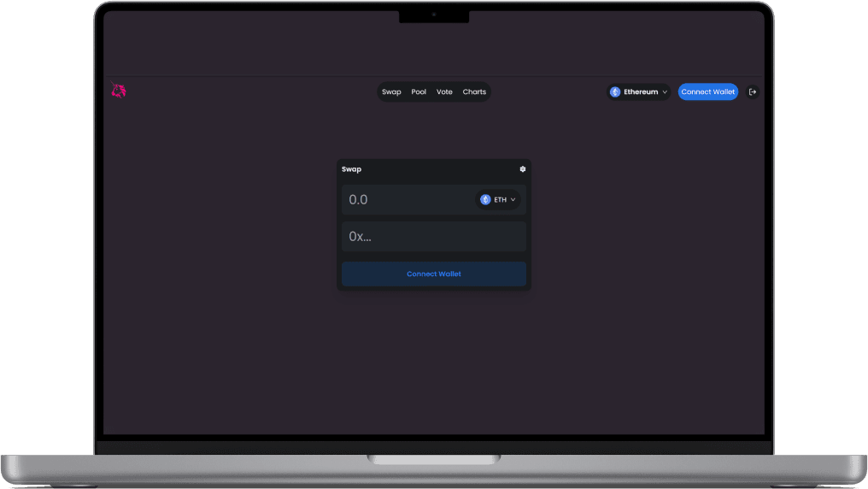Viewport: 868px width, 489px height.
Task: Click the Swap card heading
Action: pos(352,169)
